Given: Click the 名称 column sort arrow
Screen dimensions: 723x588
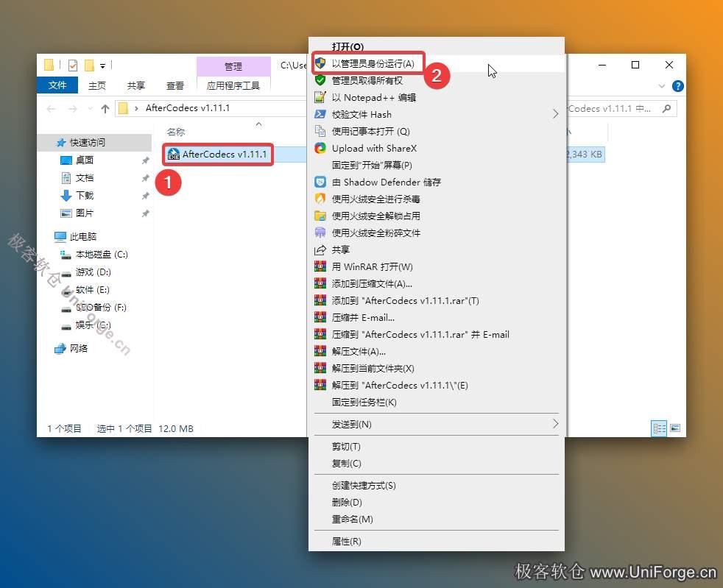Looking at the screenshot, I should 258,124.
